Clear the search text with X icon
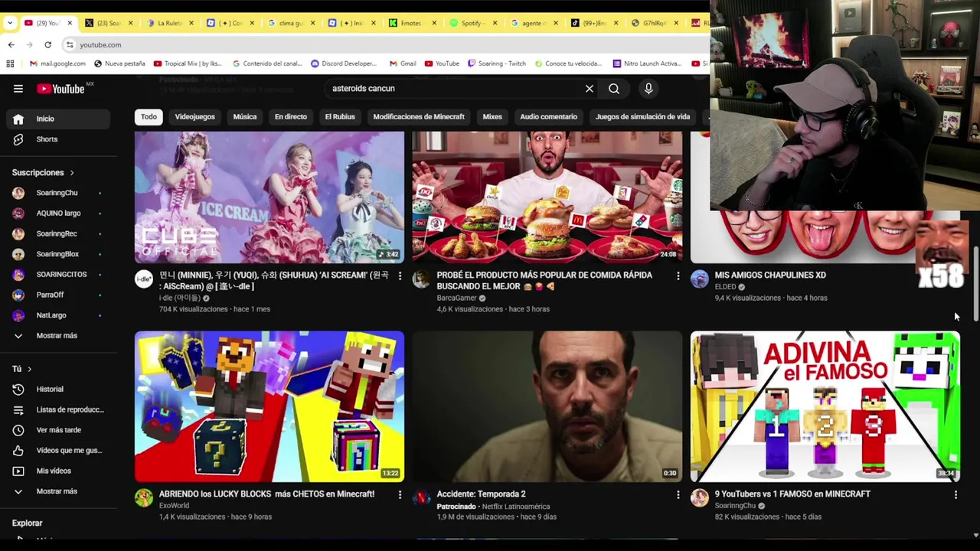This screenshot has width=980, height=551. [590, 89]
